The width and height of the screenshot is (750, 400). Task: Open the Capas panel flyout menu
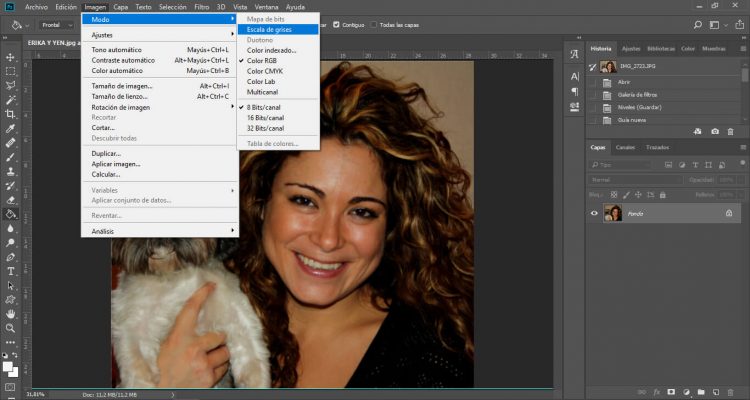point(743,147)
